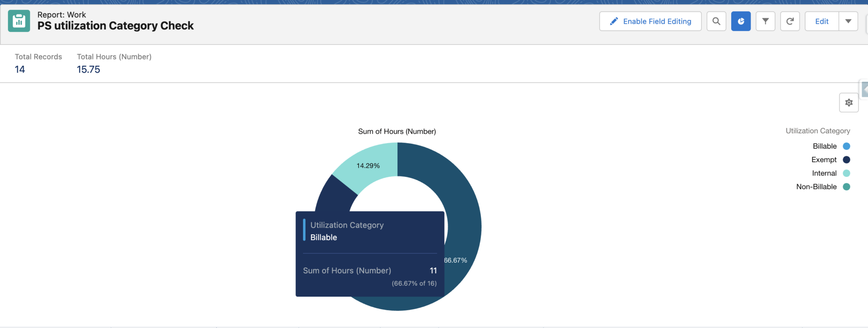Expand the collapsed panel chevron on right edge

(x=865, y=89)
